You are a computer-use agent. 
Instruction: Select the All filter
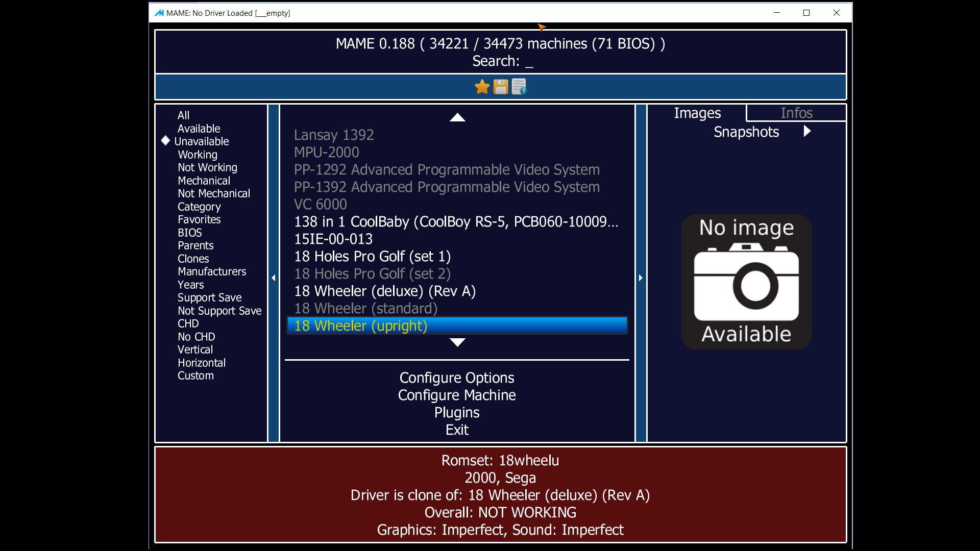(x=183, y=115)
